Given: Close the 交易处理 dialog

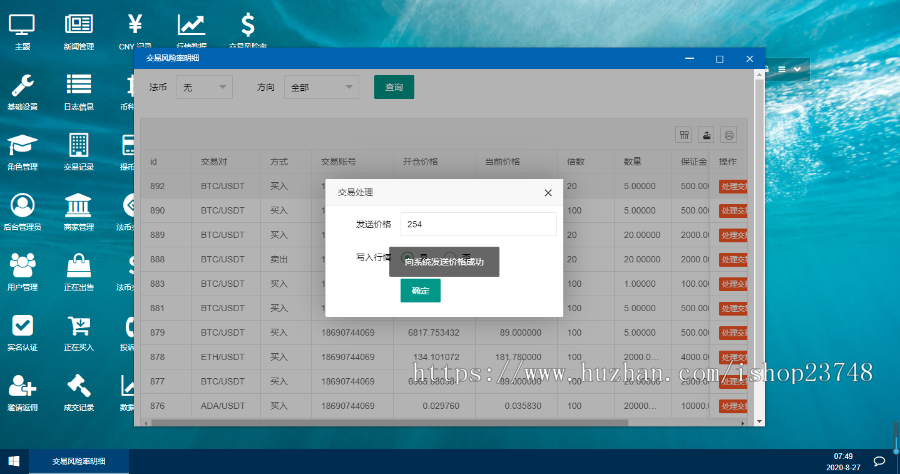Looking at the screenshot, I should (548, 193).
